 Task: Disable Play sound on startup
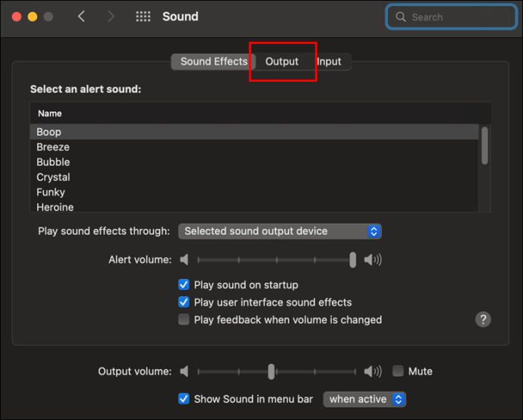tap(183, 285)
